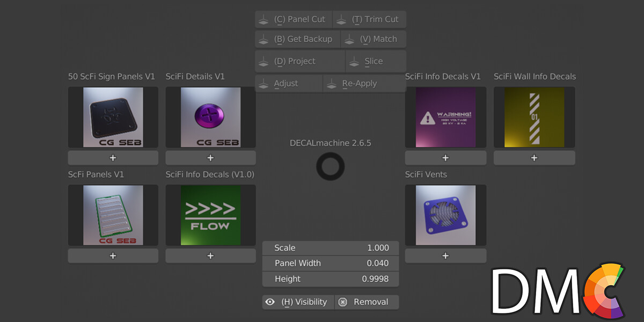Viewport: 644px width, 322px height.
Task: Click the central DECALmachine ring icon
Action: [x=330, y=165]
